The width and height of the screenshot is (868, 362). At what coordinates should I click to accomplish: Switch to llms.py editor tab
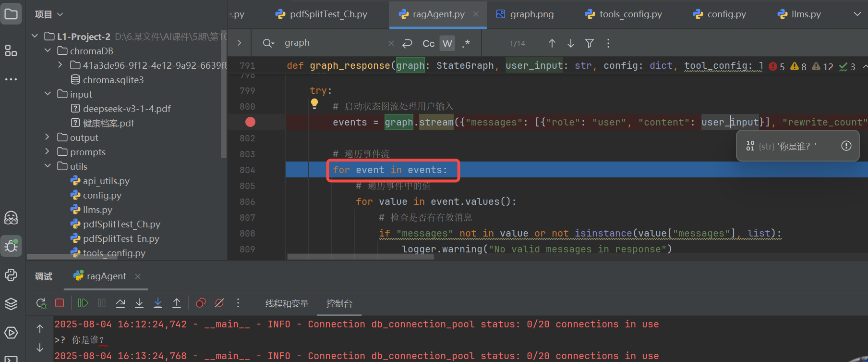(x=799, y=14)
